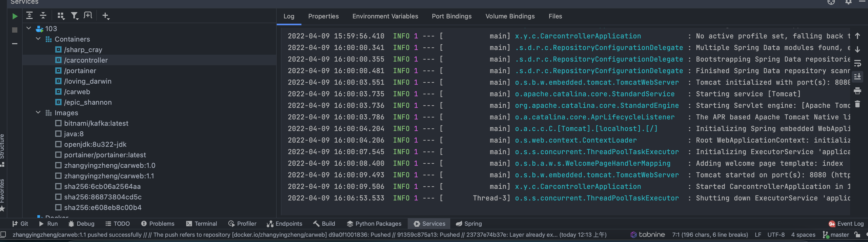Collapse the Images tree node

point(38,112)
